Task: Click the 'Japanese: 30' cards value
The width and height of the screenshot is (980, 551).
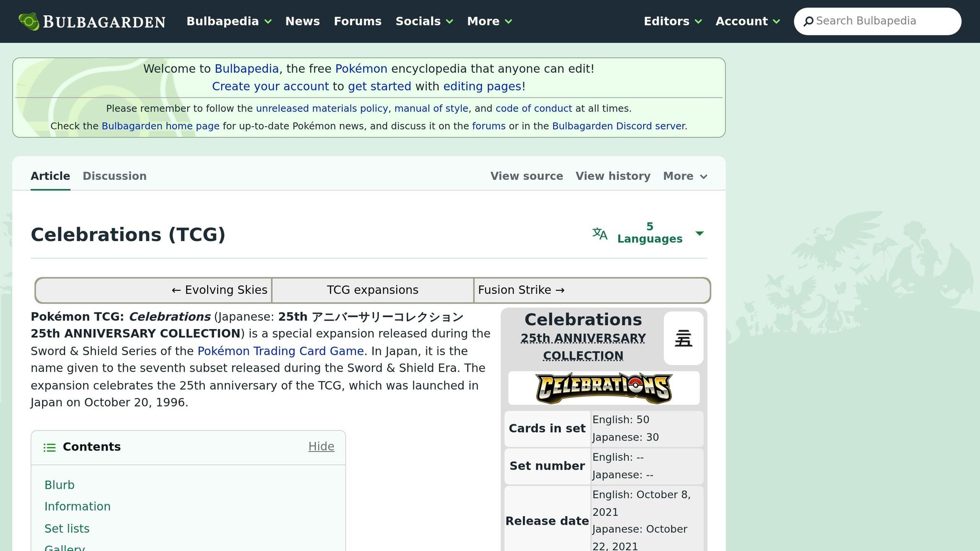Action: click(x=625, y=438)
